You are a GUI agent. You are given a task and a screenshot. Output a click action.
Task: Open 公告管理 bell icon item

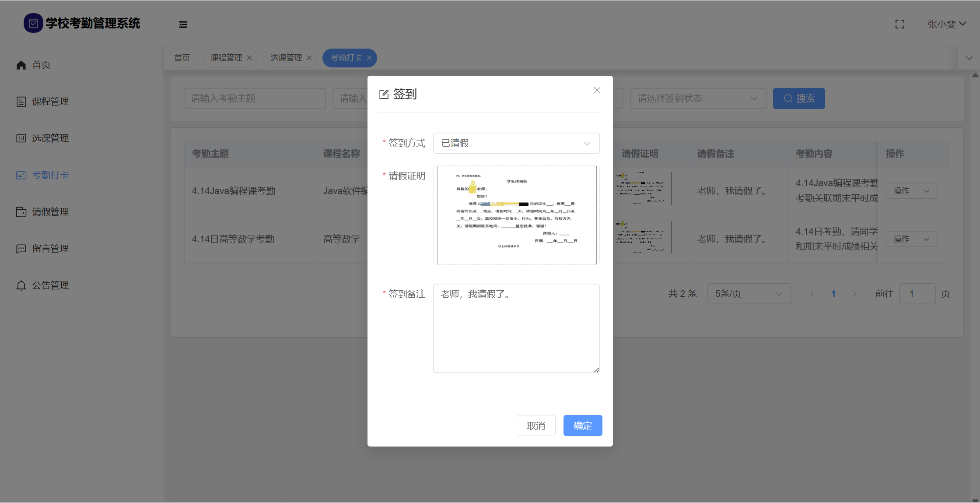point(21,285)
